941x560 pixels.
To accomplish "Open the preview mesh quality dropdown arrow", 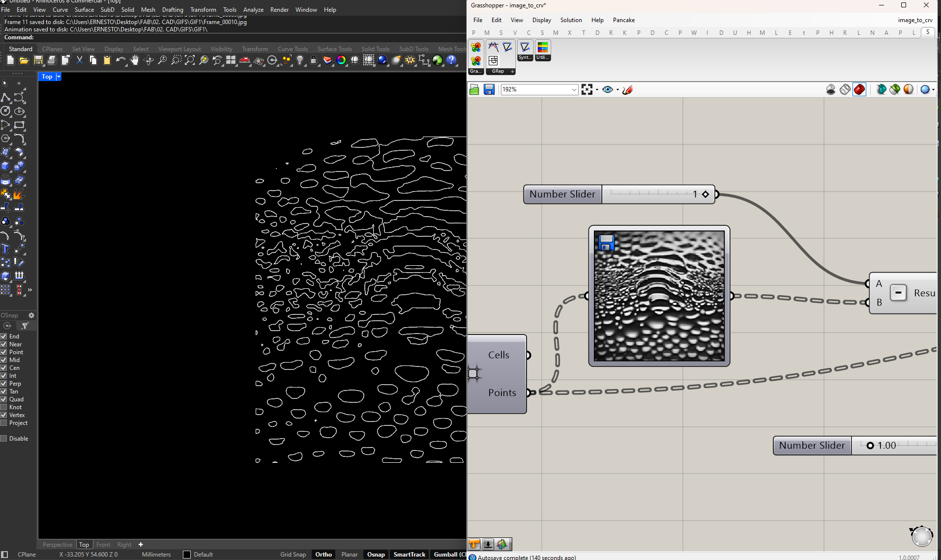I will point(933,89).
